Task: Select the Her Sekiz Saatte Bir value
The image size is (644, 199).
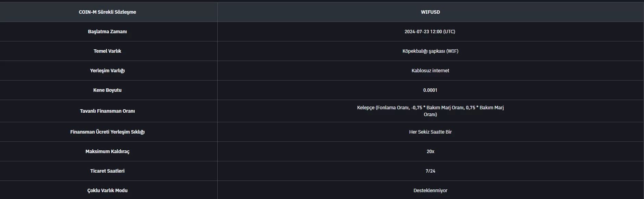Action: (x=430, y=132)
